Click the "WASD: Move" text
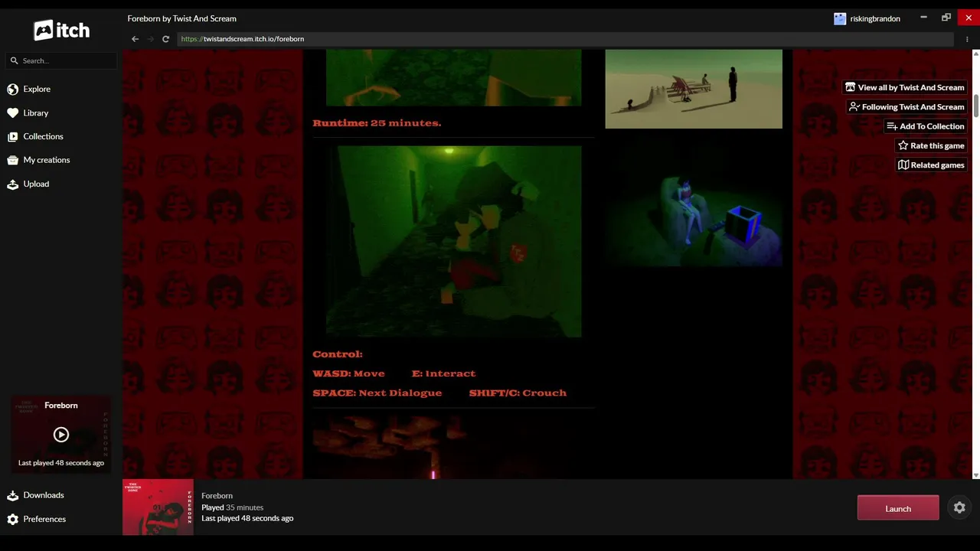980x551 pixels. coord(348,373)
